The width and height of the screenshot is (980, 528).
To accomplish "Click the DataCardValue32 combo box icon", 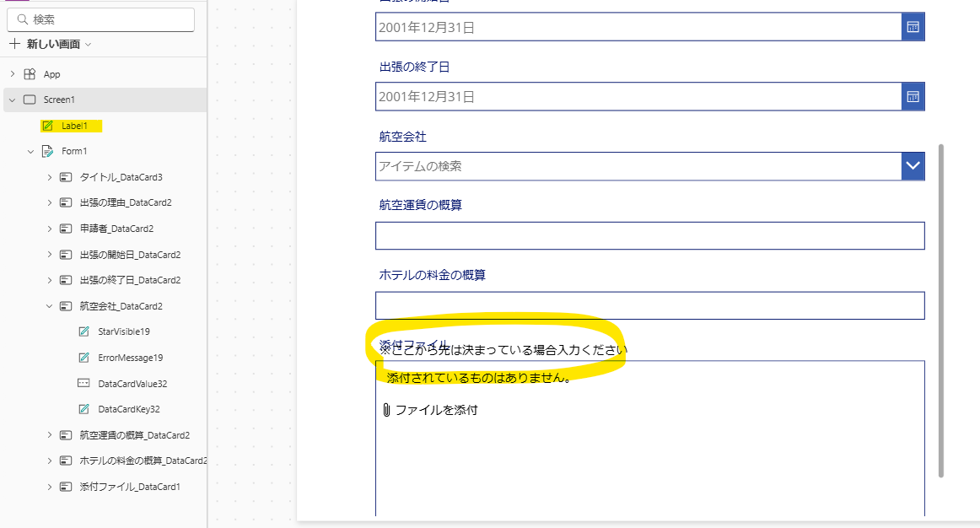I will click(83, 383).
